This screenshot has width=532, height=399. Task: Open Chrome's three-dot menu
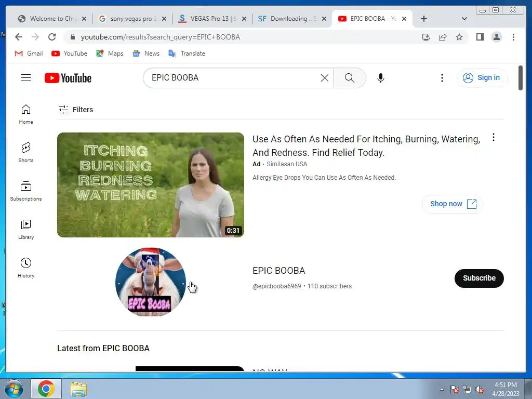click(513, 37)
